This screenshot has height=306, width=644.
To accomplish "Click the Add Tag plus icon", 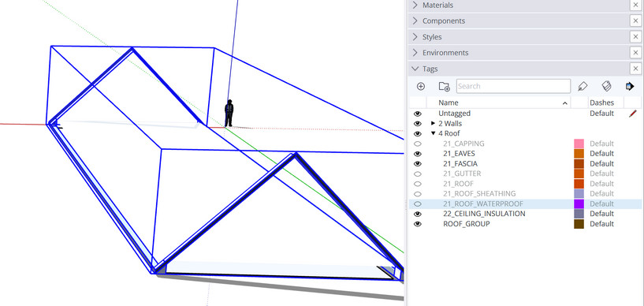I will click(421, 86).
